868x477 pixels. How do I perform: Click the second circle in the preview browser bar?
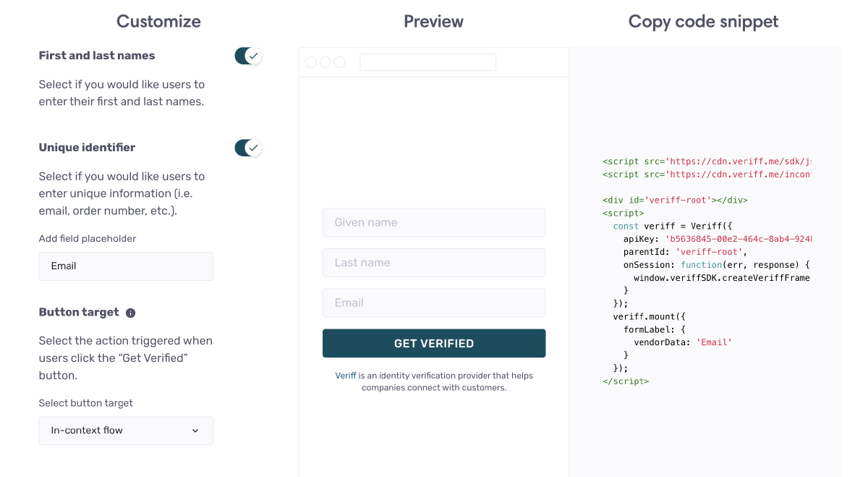(325, 62)
